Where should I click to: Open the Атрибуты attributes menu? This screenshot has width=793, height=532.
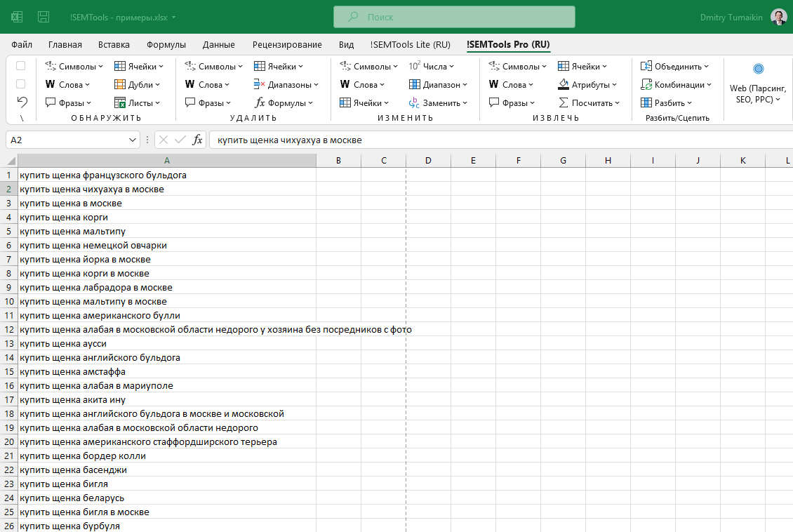pos(587,84)
